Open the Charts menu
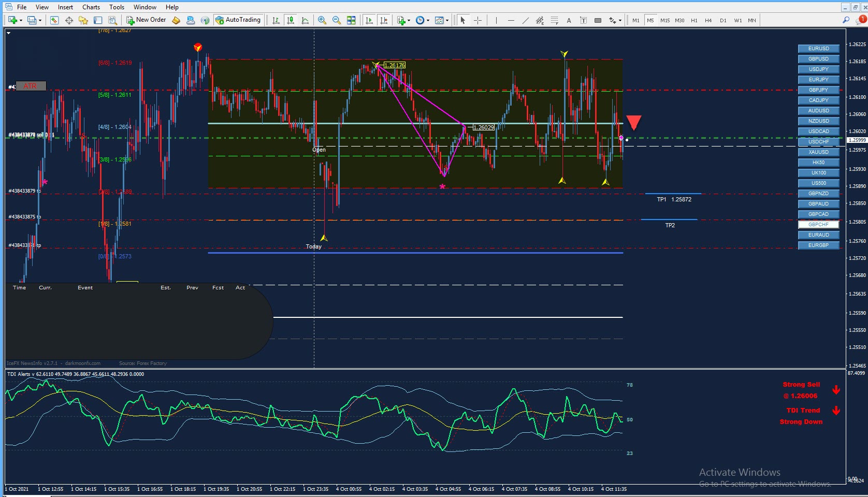The height and width of the screenshot is (497, 868). point(91,7)
